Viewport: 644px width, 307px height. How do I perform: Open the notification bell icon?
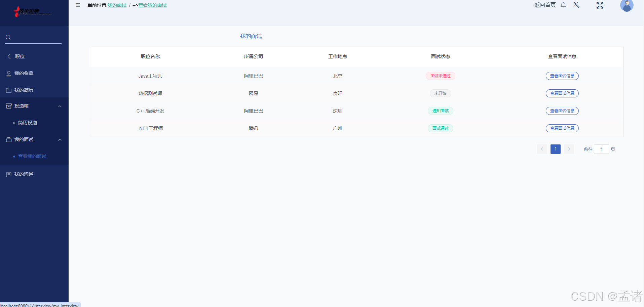(x=563, y=5)
